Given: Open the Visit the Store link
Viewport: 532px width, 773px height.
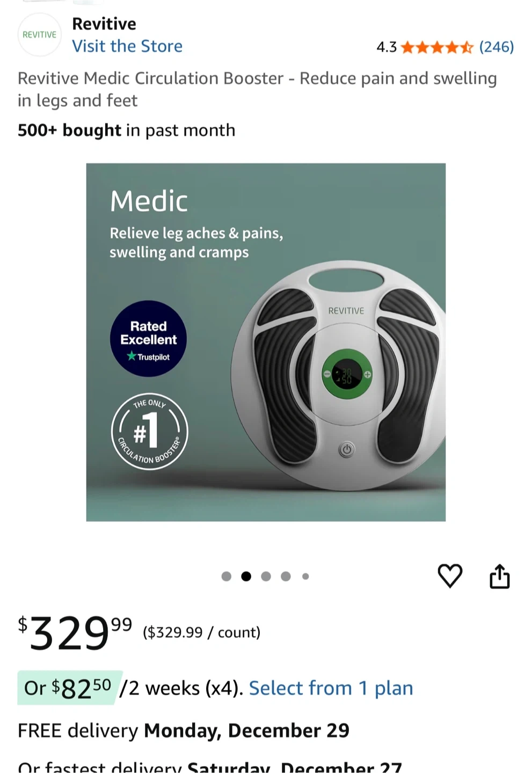Looking at the screenshot, I should tap(127, 46).
